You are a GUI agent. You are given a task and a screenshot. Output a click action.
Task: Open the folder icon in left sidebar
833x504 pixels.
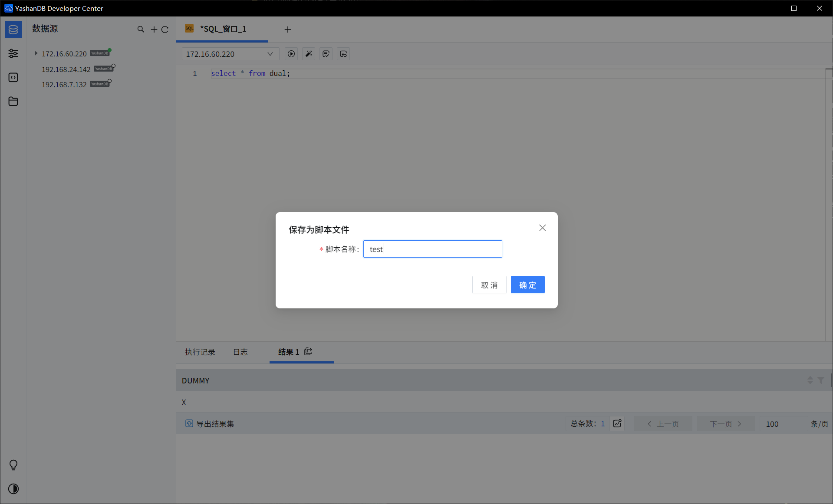[13, 101]
